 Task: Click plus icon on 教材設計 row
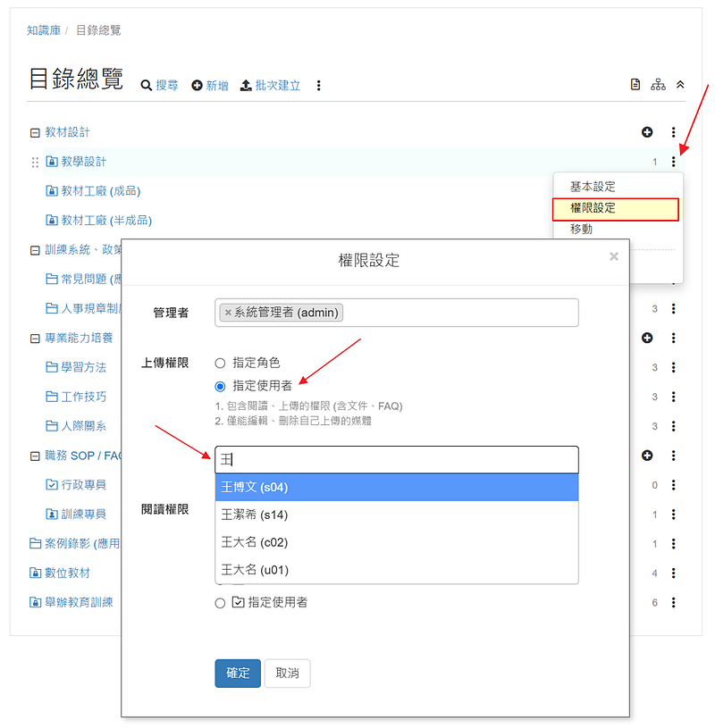647,132
